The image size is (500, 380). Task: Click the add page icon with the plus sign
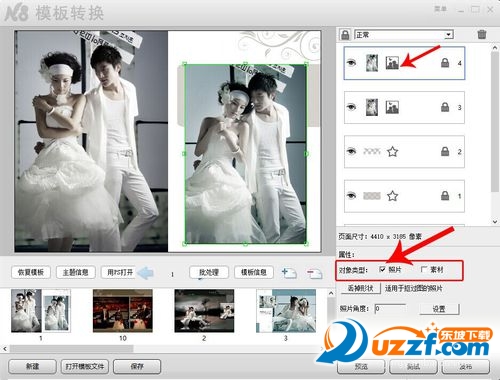pyautogui.click(x=289, y=273)
